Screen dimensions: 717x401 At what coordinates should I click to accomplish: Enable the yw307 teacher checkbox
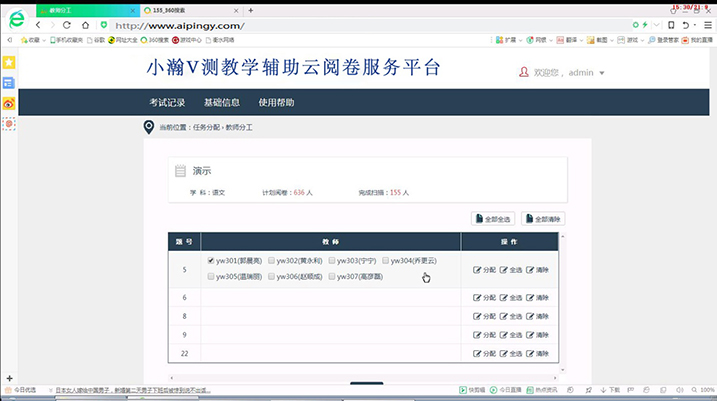click(331, 276)
